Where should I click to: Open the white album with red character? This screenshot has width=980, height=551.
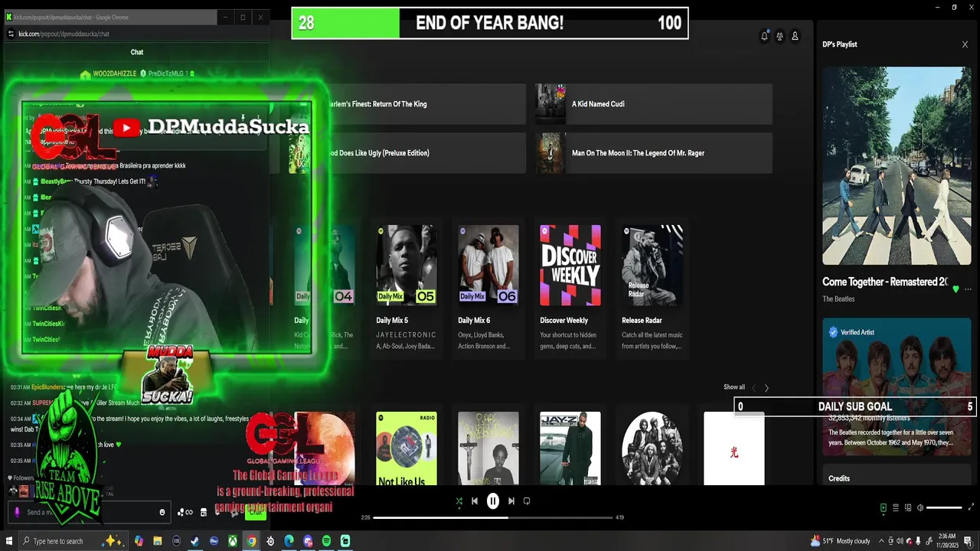pos(734,448)
